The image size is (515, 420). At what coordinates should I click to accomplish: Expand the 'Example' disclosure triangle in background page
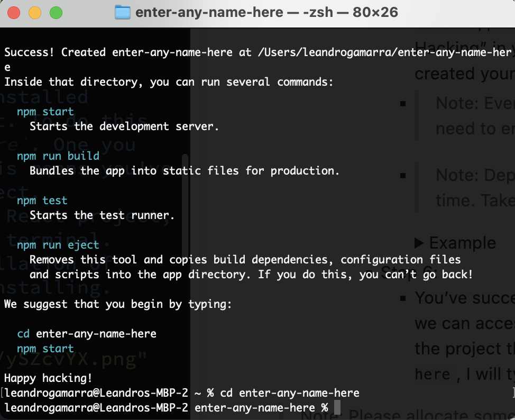(x=419, y=243)
